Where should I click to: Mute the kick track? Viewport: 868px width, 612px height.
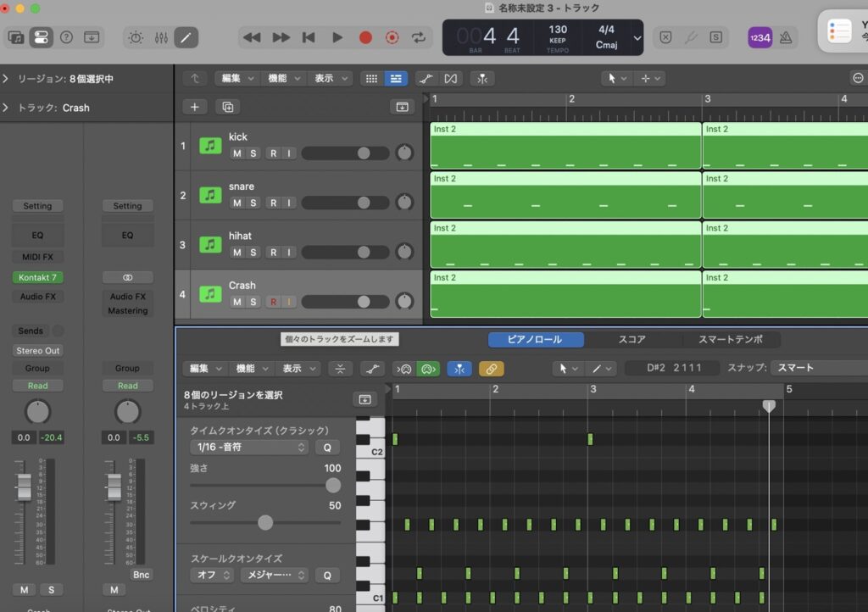point(237,153)
